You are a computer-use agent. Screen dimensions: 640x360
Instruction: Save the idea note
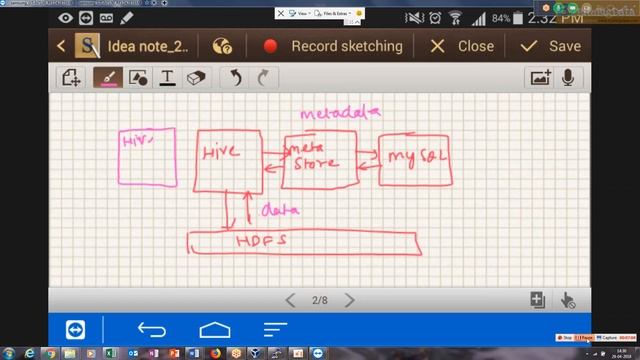[551, 46]
